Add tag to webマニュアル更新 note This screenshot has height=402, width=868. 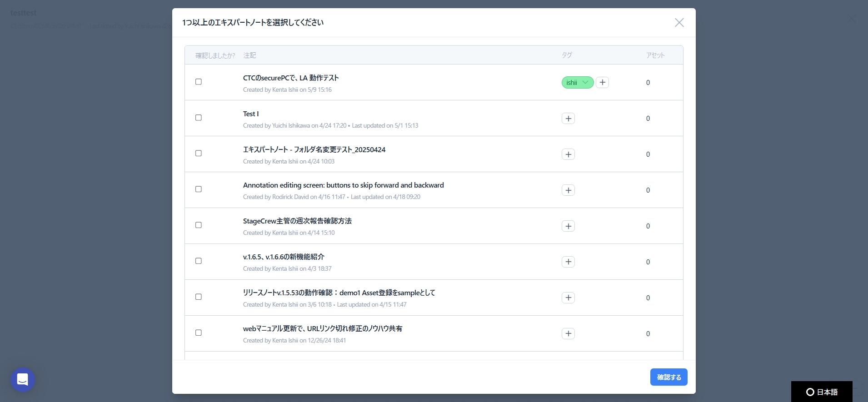click(568, 334)
